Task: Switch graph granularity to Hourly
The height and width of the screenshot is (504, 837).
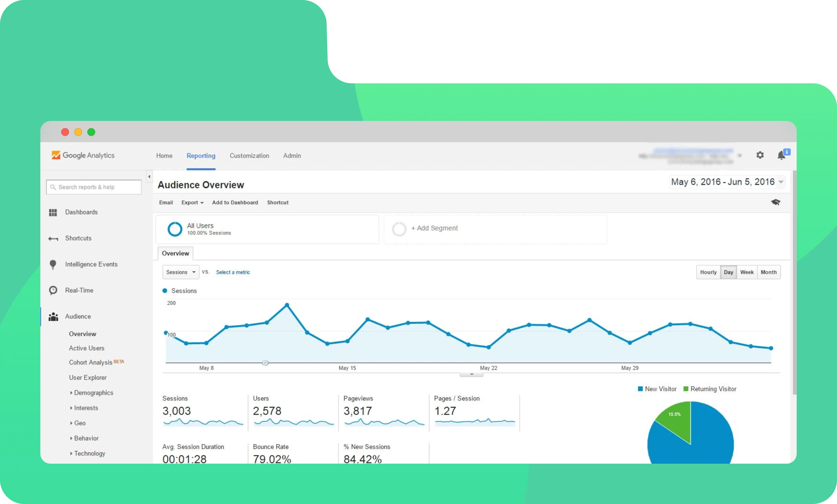Action: 708,272
